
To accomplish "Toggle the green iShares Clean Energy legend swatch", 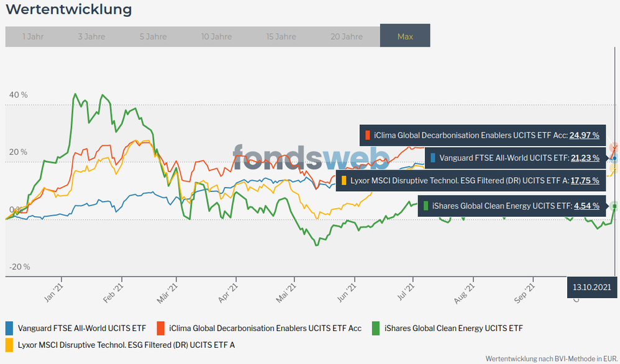I will click(375, 328).
